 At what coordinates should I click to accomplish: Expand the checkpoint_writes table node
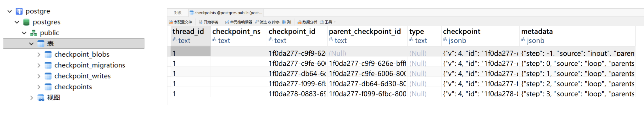39,76
